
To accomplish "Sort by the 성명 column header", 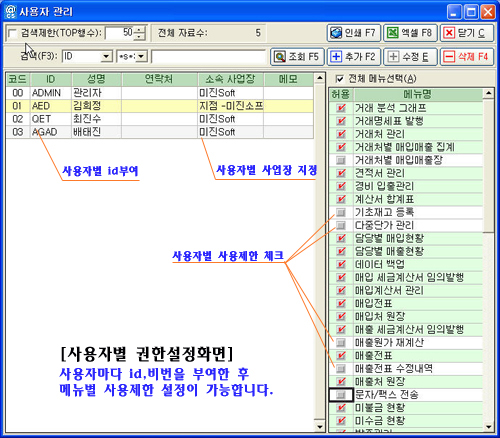I will point(96,79).
